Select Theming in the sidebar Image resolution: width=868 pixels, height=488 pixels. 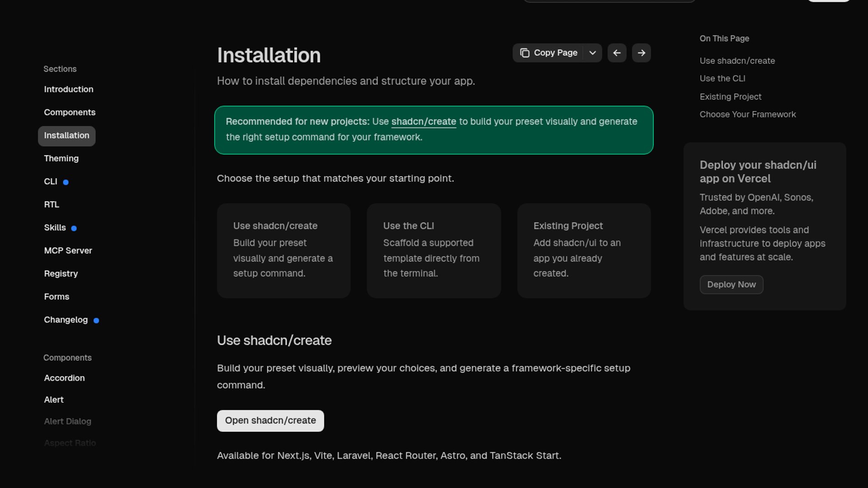(x=61, y=159)
